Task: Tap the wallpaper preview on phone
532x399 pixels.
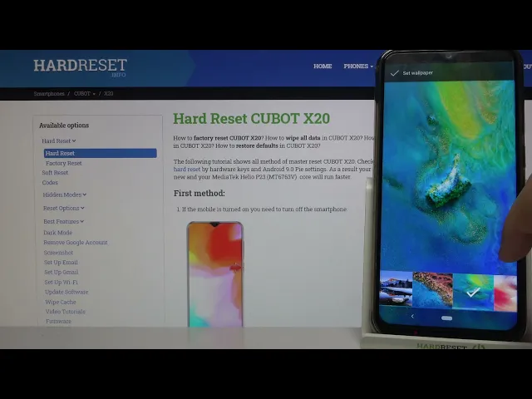Action: click(448, 176)
